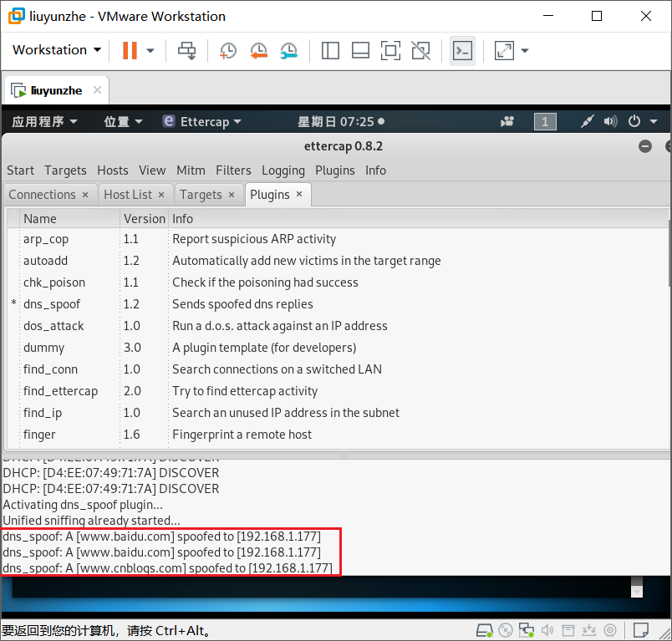Sort by the Info column header
The width and height of the screenshot is (672, 641).
tap(418, 218)
